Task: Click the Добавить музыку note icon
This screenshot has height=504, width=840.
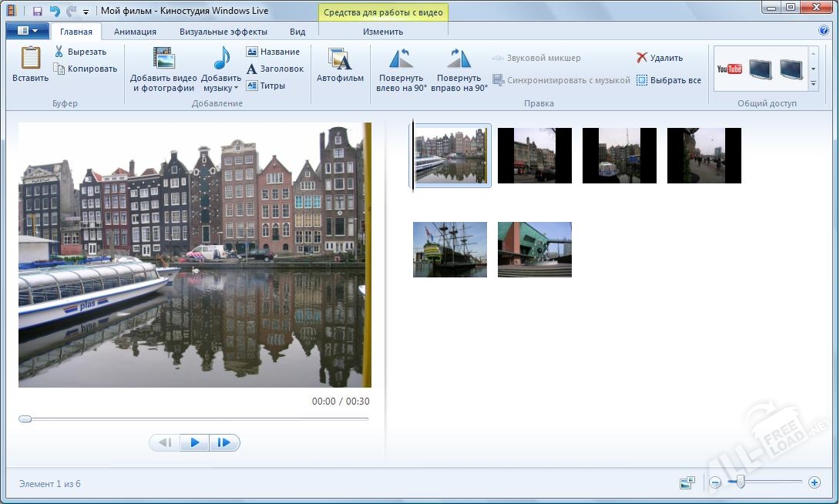Action: tap(220, 58)
